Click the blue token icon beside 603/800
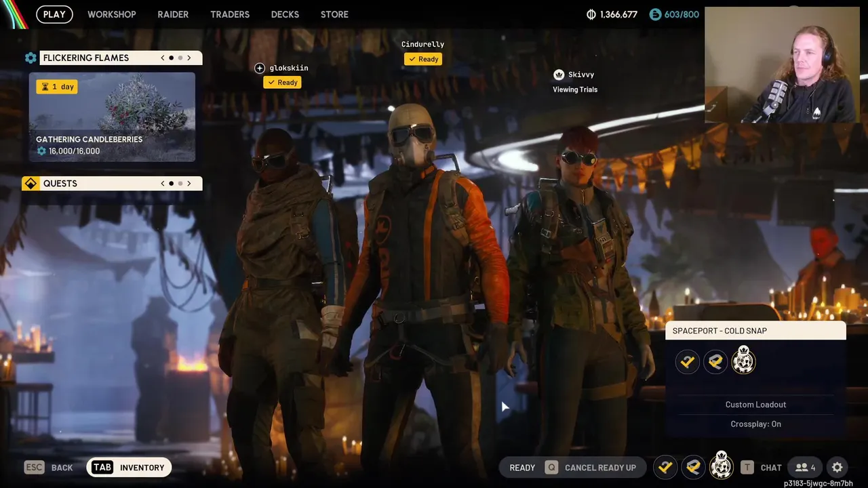The width and height of the screenshot is (868, 488). (655, 14)
